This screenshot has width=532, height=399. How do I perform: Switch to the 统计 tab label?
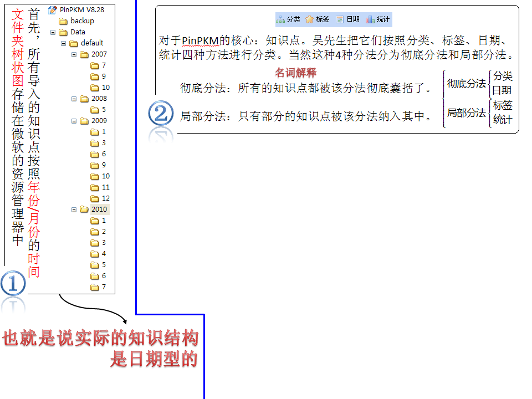(x=383, y=19)
